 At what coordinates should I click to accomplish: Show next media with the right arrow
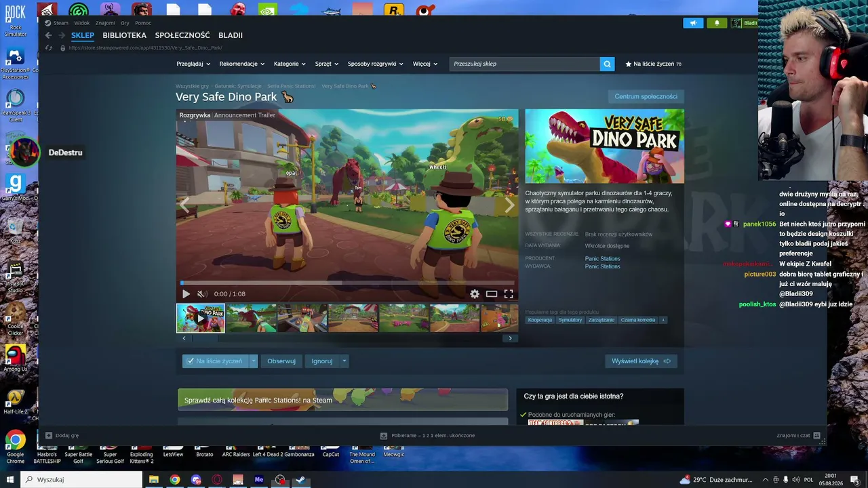(x=509, y=206)
